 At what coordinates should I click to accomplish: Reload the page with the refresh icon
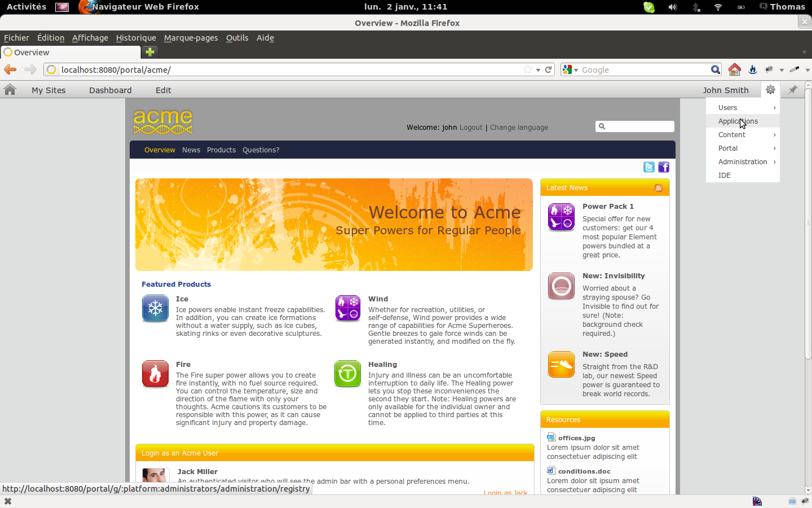pyautogui.click(x=548, y=69)
